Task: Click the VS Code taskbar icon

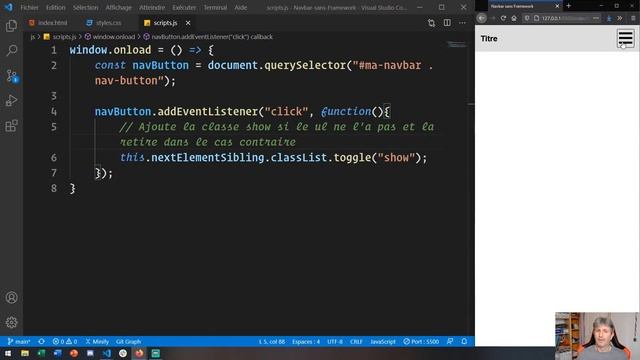Action: tap(107, 353)
